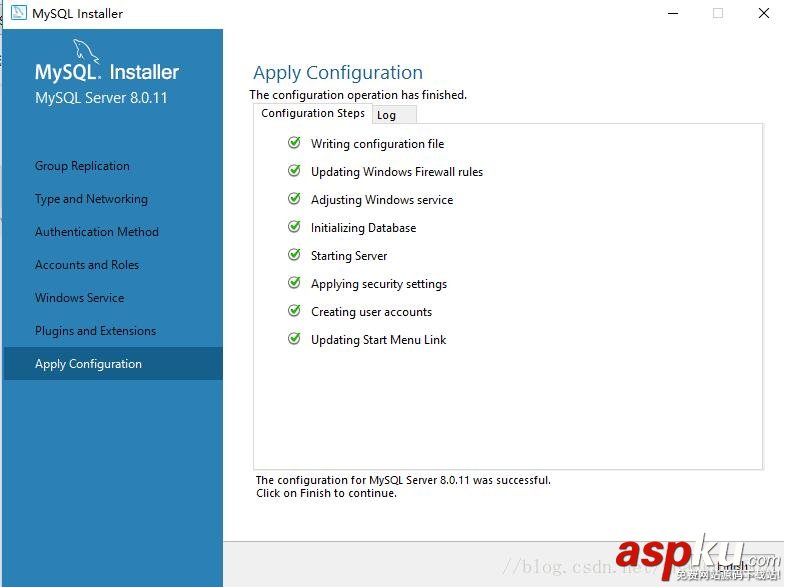This screenshot has width=786, height=587.
Task: Click the 'Updating Start Menu Link' step text
Action: tap(378, 340)
